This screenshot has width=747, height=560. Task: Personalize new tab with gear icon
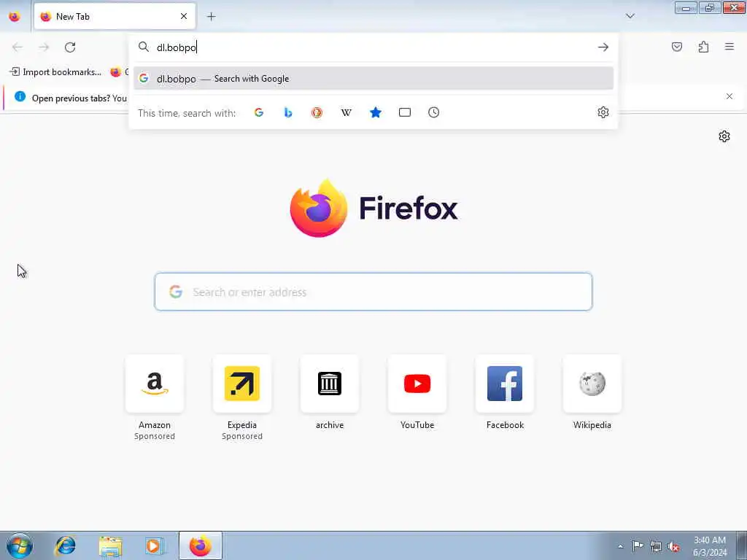click(724, 136)
